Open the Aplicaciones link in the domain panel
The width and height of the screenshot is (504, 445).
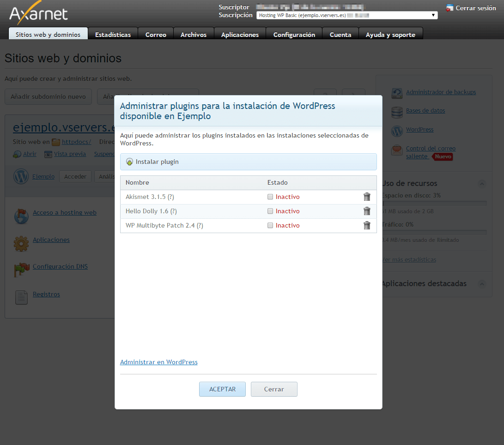point(51,240)
